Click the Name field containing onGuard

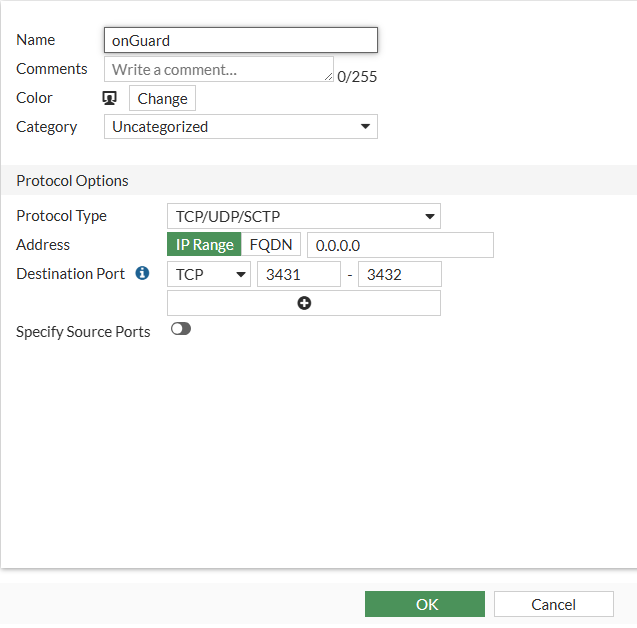tap(240, 40)
